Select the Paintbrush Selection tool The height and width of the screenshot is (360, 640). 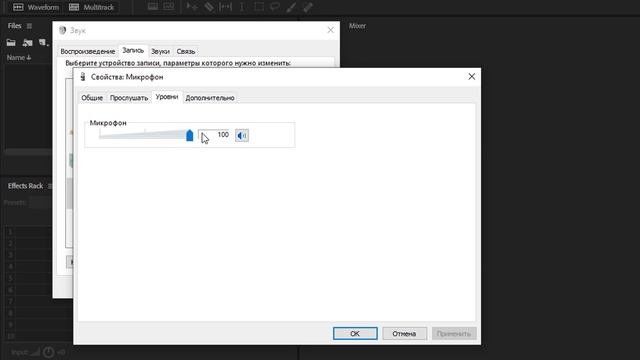(291, 7)
